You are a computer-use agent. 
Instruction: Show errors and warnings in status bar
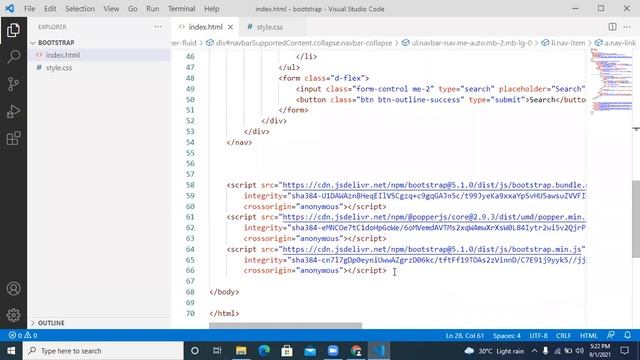pyautogui.click(x=23, y=336)
